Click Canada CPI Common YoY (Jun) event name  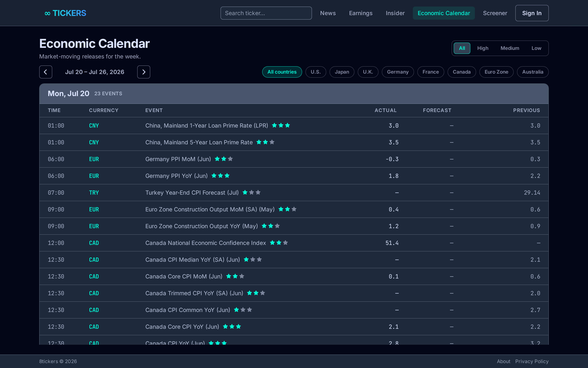point(188,310)
